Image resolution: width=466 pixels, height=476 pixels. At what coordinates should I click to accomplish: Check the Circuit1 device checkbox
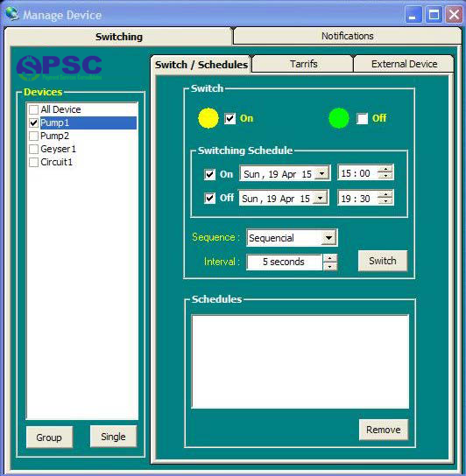coord(33,162)
